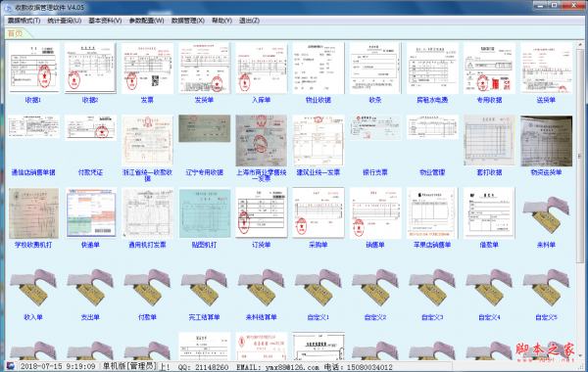This screenshot has width=588, height=372.
Task: Open the 物资送货单 template
Action: 547,141
